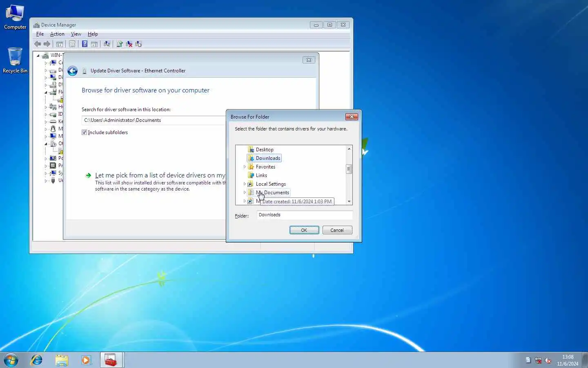Select the Desktop folder in Browse dialog
The height and width of the screenshot is (368, 588).
tap(265, 150)
